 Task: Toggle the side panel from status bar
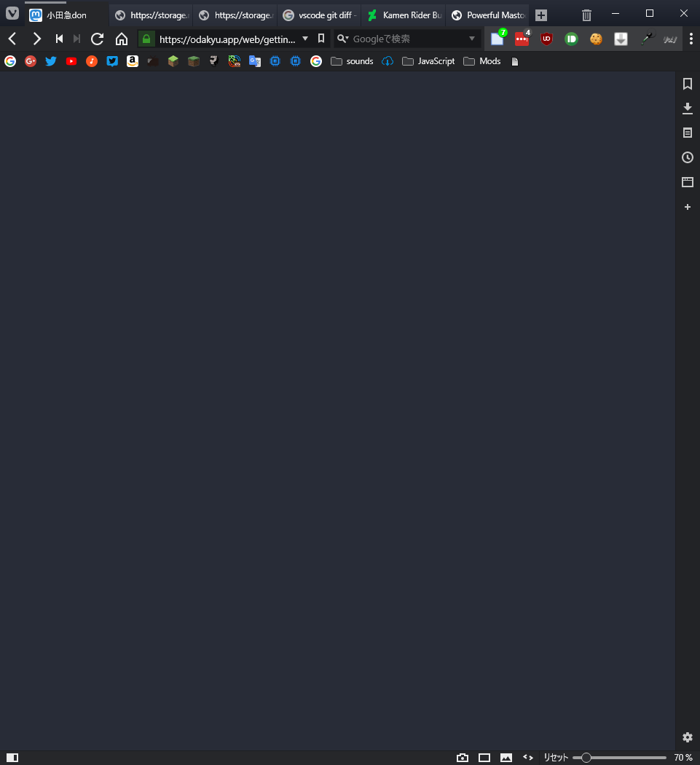coord(12,758)
